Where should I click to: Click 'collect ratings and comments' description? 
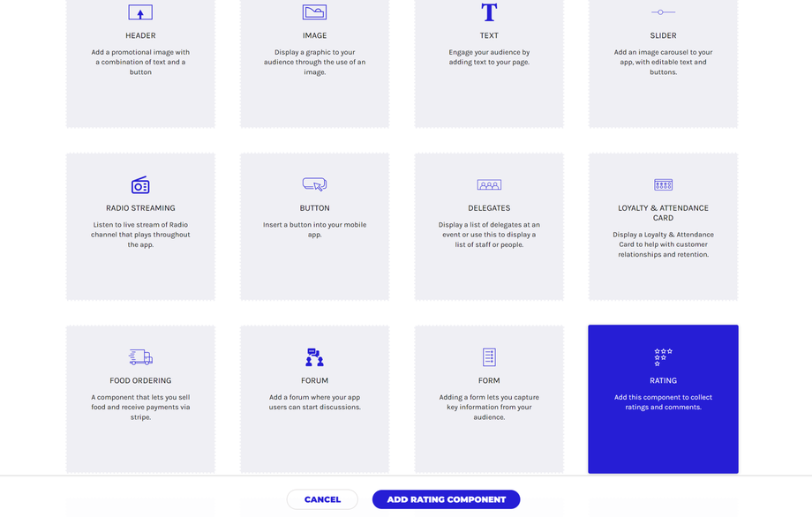coord(663,402)
